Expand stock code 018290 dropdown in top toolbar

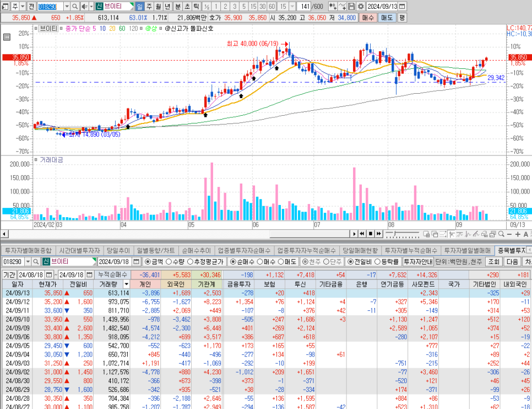(67, 7)
